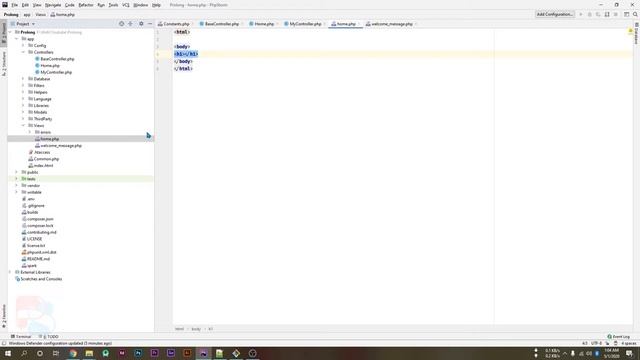Image resolution: width=640 pixels, height=360 pixels.
Task: Open the Event Log
Action: pos(618,336)
